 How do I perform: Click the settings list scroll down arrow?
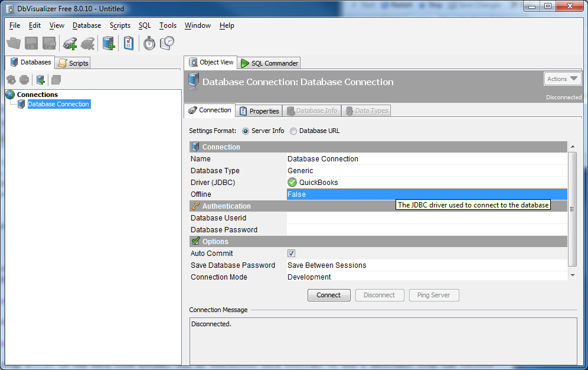pyautogui.click(x=572, y=275)
